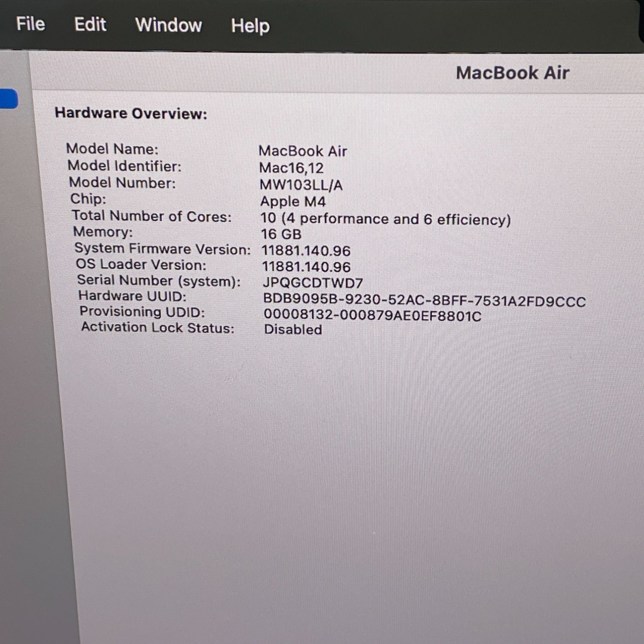Click the Activation Lock Status Disabled value

(293, 330)
